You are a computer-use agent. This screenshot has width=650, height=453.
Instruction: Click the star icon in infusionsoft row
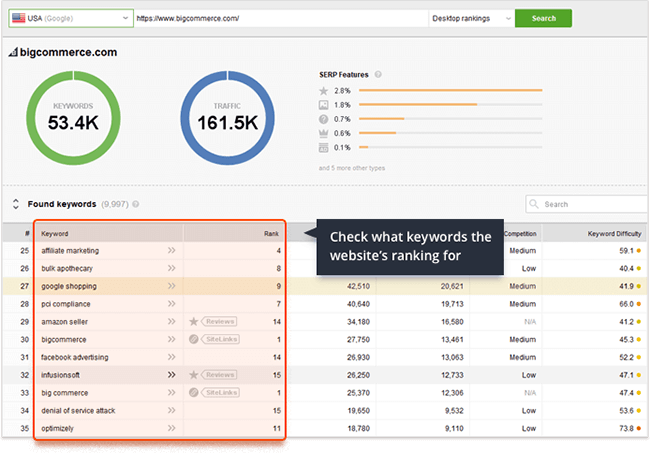tap(193, 375)
